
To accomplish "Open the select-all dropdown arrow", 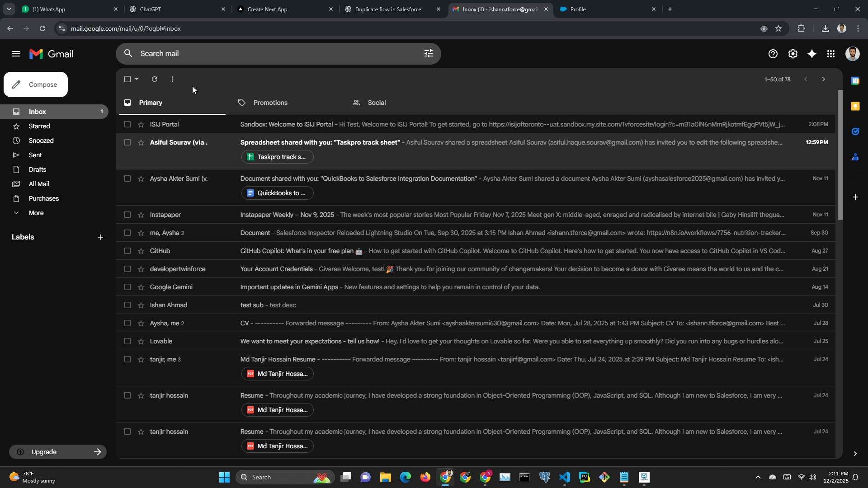I will tap(137, 79).
